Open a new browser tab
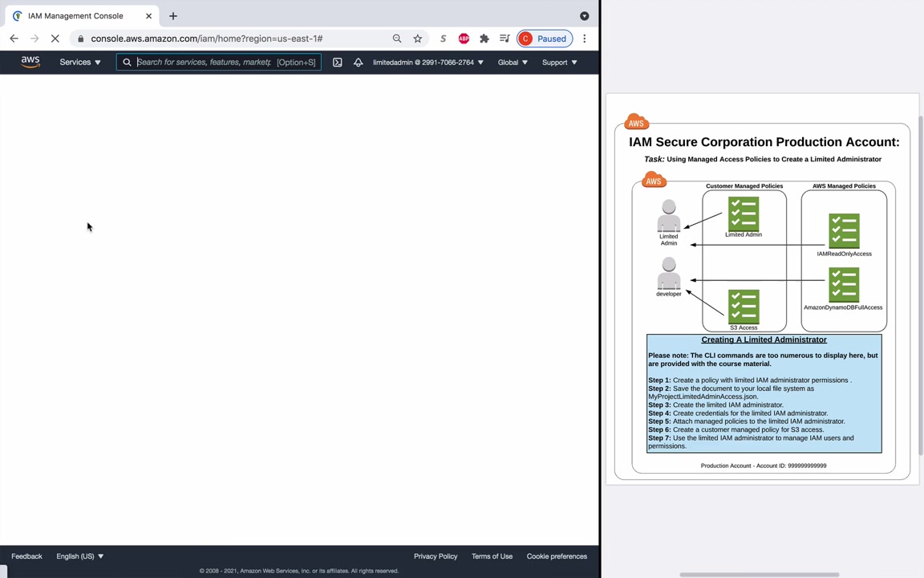 pos(172,16)
